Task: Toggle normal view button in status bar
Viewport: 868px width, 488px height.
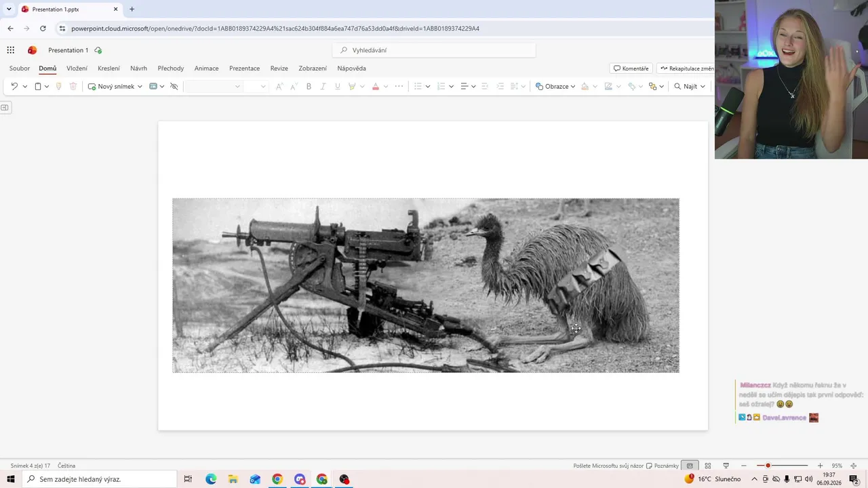Action: click(x=690, y=466)
